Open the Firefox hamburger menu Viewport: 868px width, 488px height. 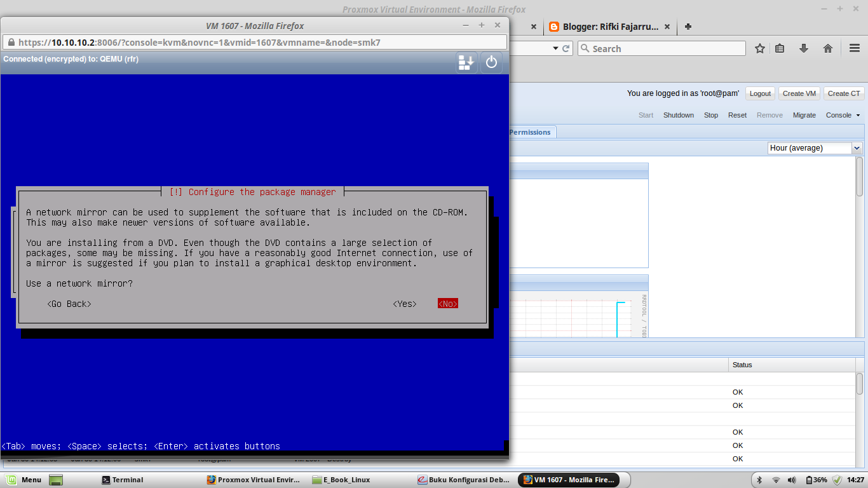pyautogui.click(x=855, y=48)
